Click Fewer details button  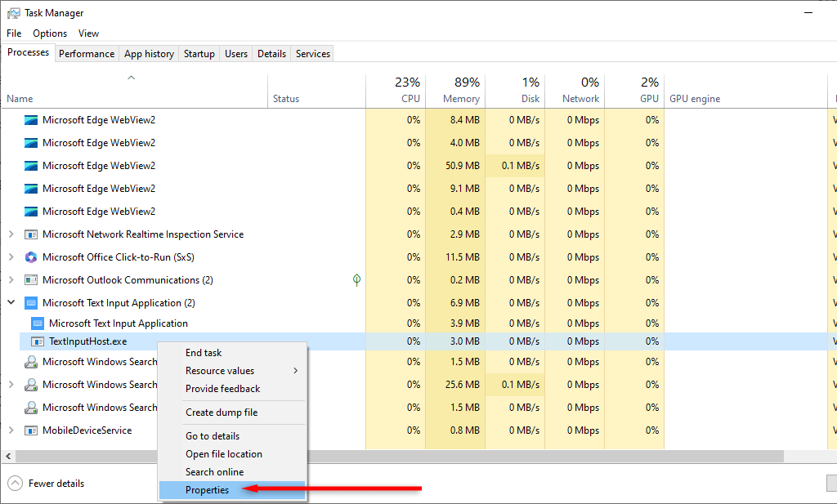tap(47, 484)
